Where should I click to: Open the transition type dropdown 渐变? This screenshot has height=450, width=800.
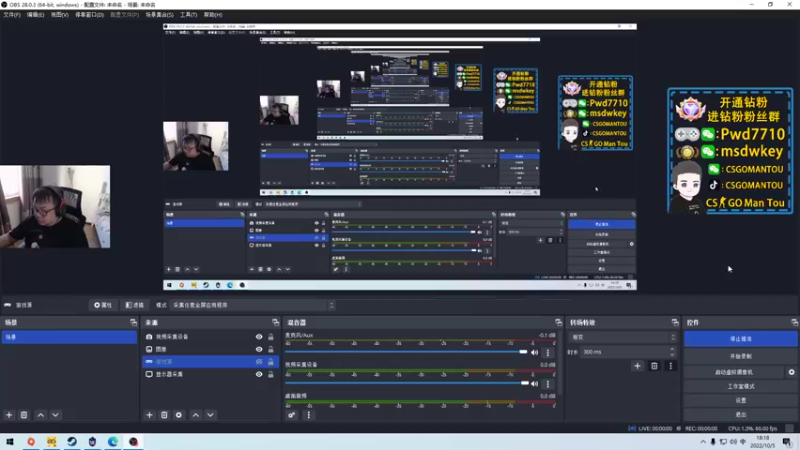623,337
